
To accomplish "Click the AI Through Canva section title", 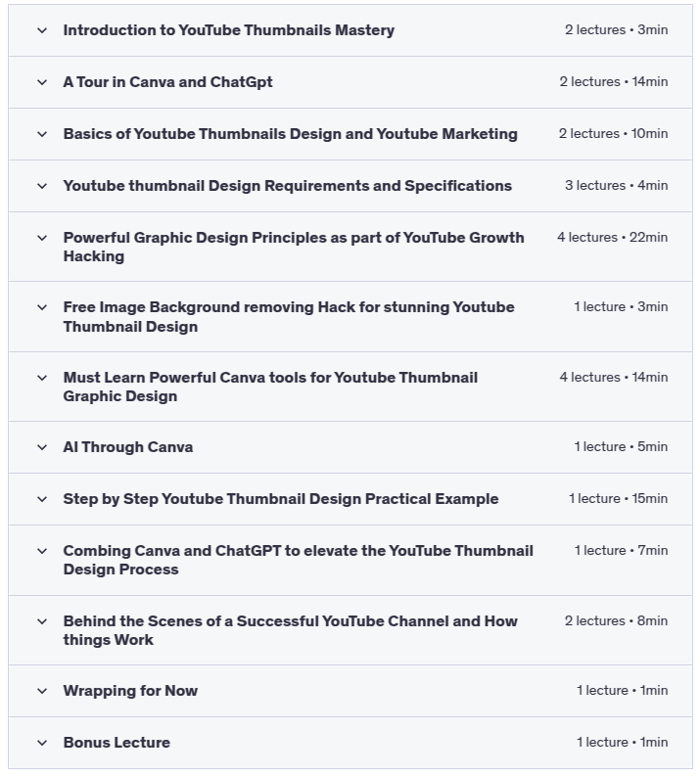I will pos(128,447).
